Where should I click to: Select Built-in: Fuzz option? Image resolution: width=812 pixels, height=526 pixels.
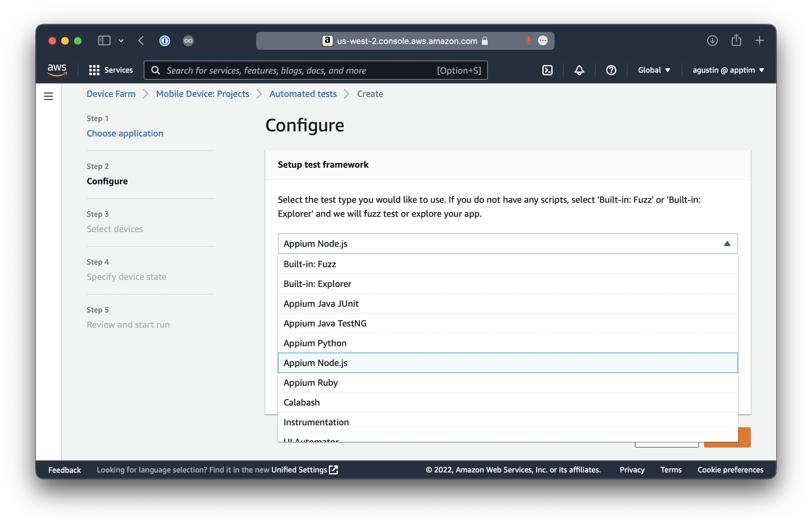(x=310, y=264)
